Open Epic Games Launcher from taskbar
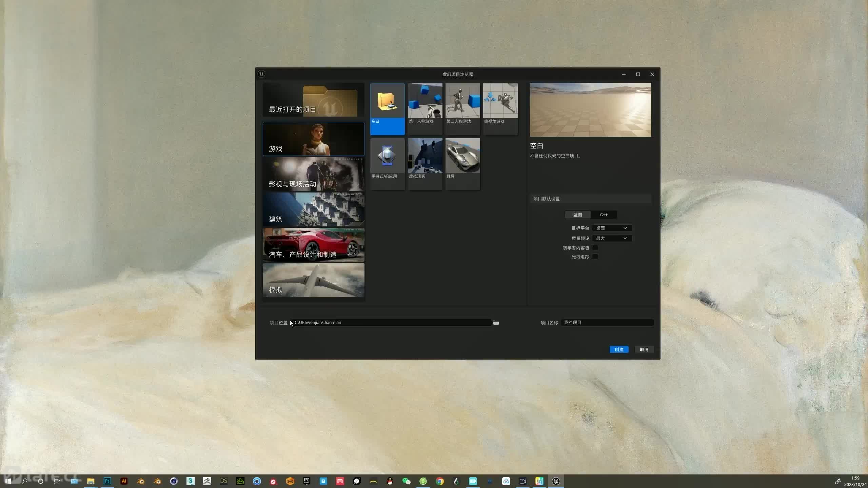 point(307,481)
